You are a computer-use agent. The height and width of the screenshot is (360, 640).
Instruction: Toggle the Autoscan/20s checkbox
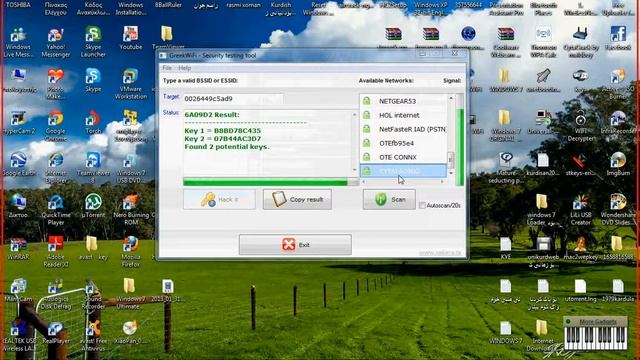tap(422, 205)
